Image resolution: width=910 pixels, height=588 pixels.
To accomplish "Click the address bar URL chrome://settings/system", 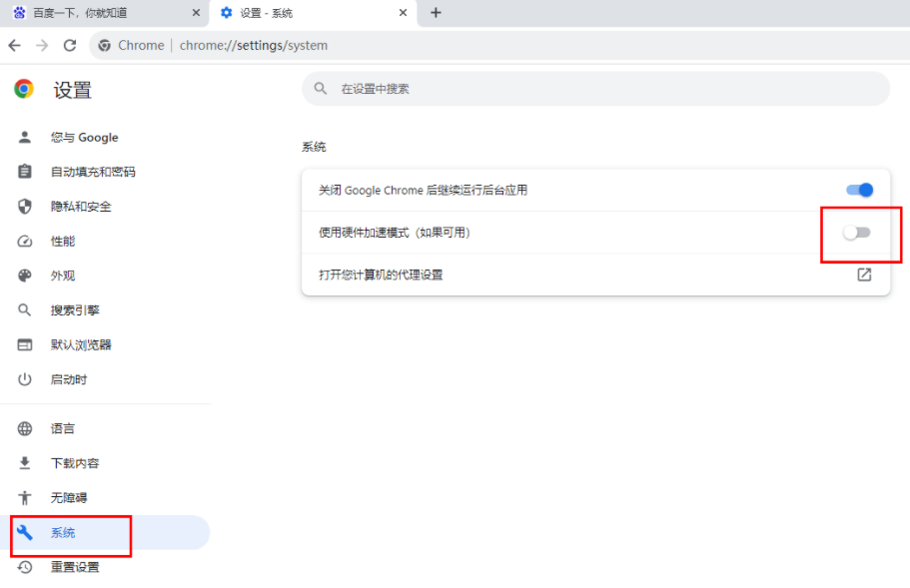I will click(x=254, y=45).
